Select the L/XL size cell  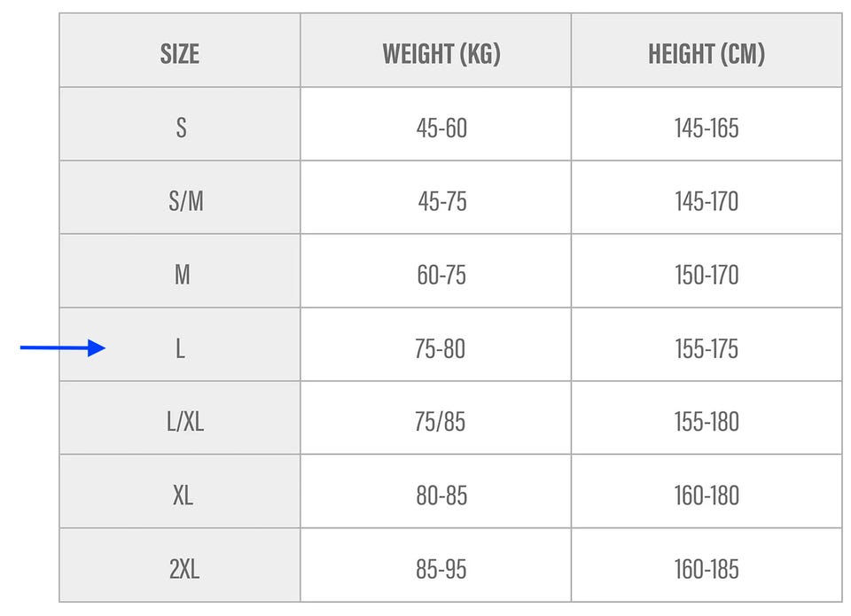185,422
